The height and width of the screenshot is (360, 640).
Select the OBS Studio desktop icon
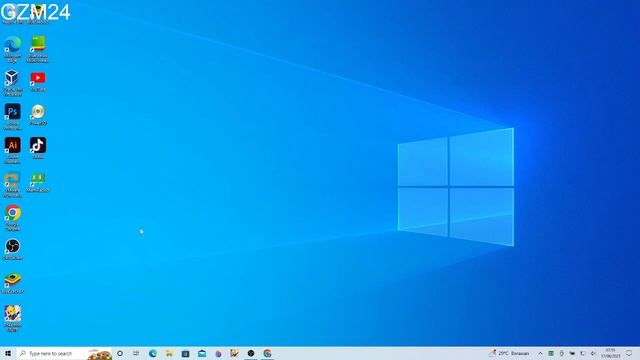coord(13,249)
